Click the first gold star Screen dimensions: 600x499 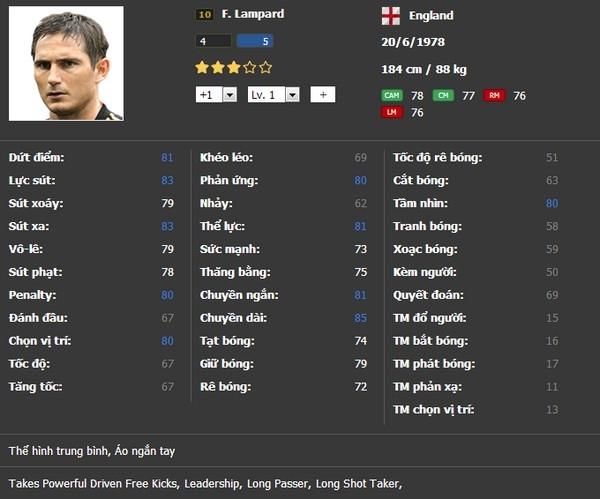[x=202, y=68]
